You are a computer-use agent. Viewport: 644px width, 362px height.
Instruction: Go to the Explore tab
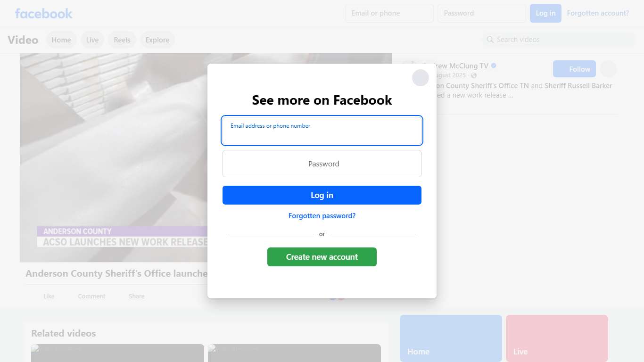click(x=157, y=40)
